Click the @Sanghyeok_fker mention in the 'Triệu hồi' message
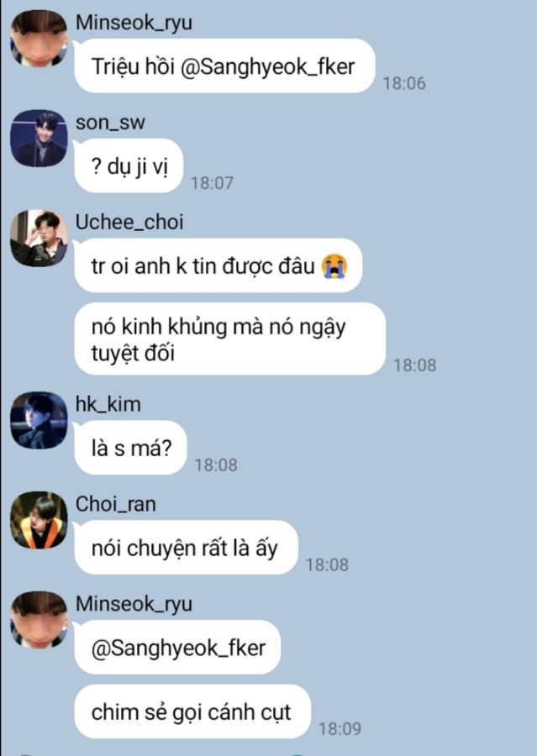The height and width of the screenshot is (756, 537). [x=267, y=66]
